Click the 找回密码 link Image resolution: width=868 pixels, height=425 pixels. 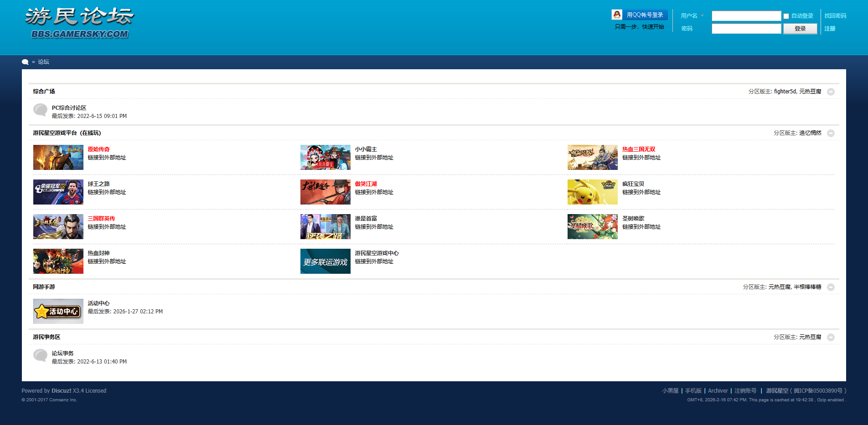click(x=835, y=16)
